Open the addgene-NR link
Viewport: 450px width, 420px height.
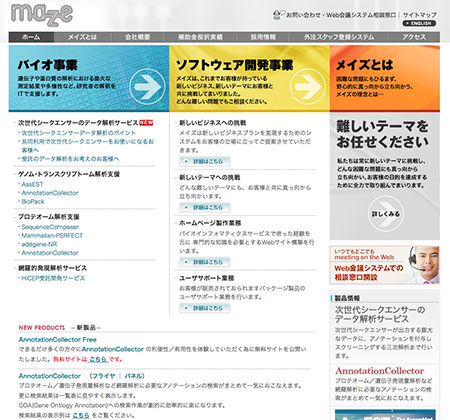pos(39,244)
